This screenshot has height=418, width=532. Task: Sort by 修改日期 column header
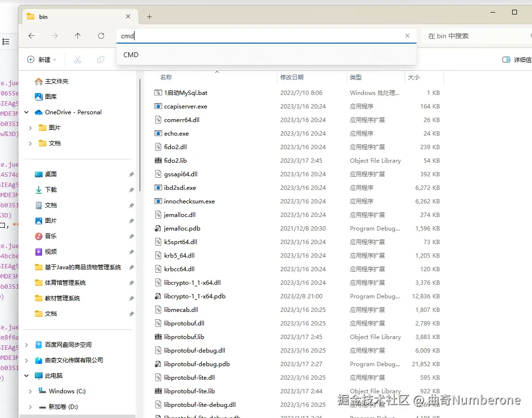[292, 77]
